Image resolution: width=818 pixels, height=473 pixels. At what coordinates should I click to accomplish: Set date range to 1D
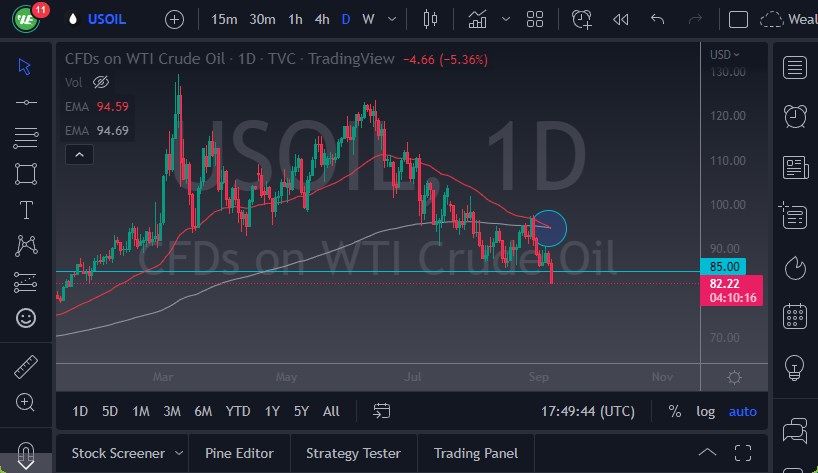click(80, 411)
